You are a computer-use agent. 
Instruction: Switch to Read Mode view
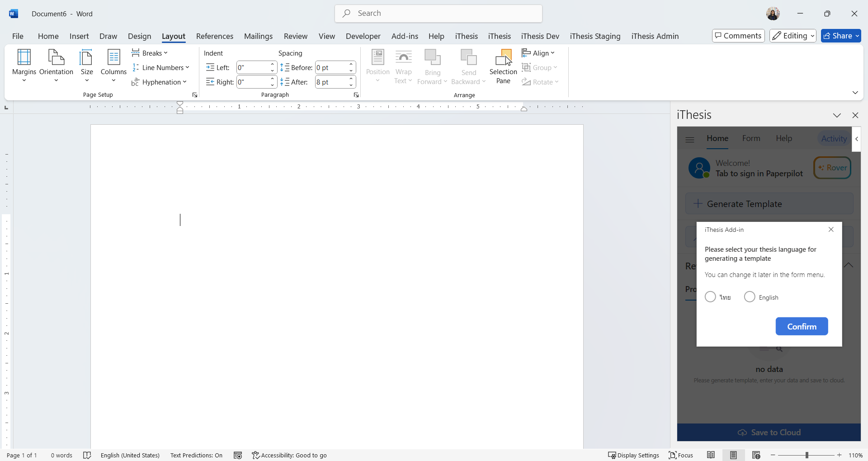711,455
